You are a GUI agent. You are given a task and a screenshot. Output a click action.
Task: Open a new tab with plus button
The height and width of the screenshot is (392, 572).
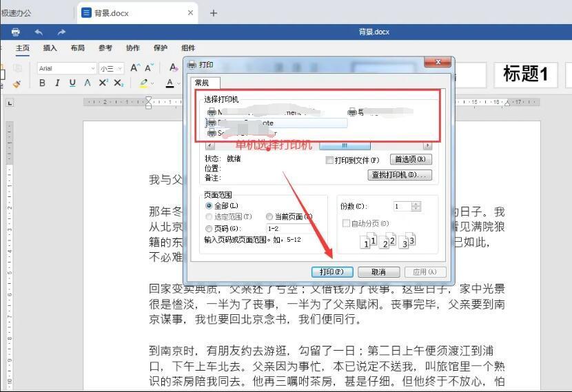coord(214,13)
